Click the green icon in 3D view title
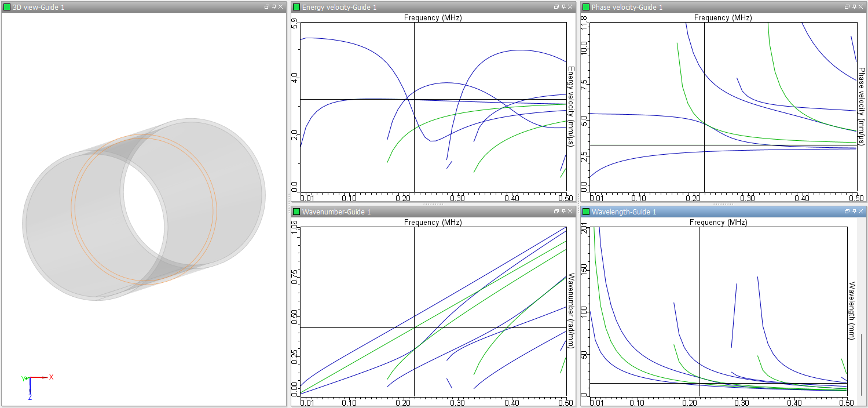The width and height of the screenshot is (868, 408). 7,7
